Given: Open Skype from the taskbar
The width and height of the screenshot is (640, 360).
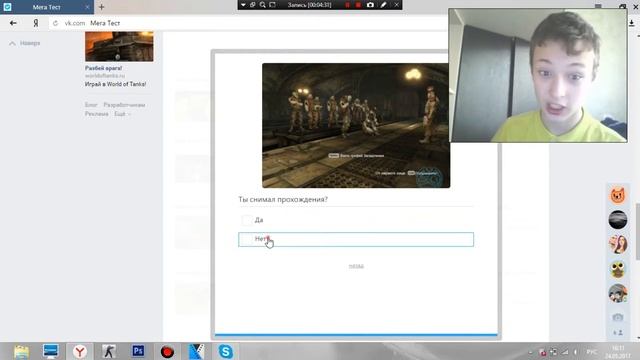Looking at the screenshot, I should click(x=226, y=351).
